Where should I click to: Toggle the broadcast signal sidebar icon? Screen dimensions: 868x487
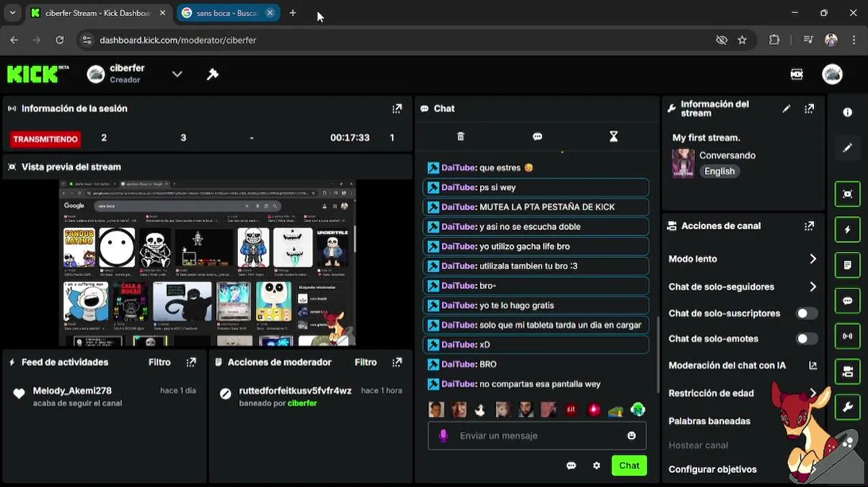(x=848, y=336)
